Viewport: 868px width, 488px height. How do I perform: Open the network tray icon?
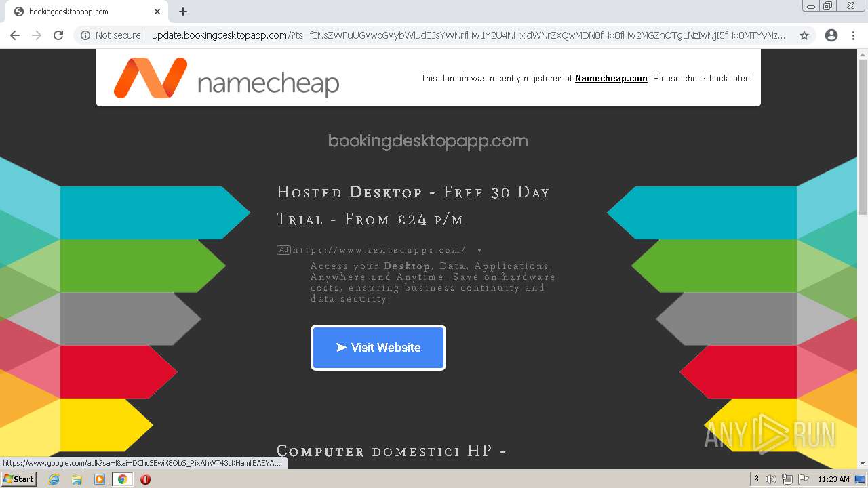click(x=787, y=479)
